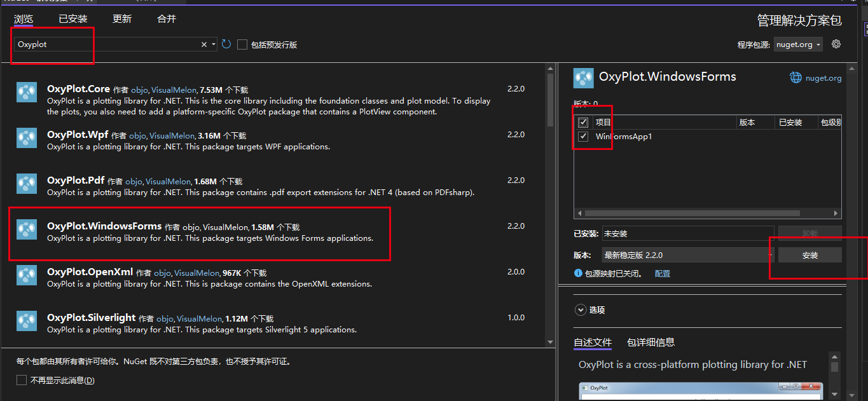Open the 包详细信息 tab
This screenshot has width=868, height=401.
[x=651, y=343]
